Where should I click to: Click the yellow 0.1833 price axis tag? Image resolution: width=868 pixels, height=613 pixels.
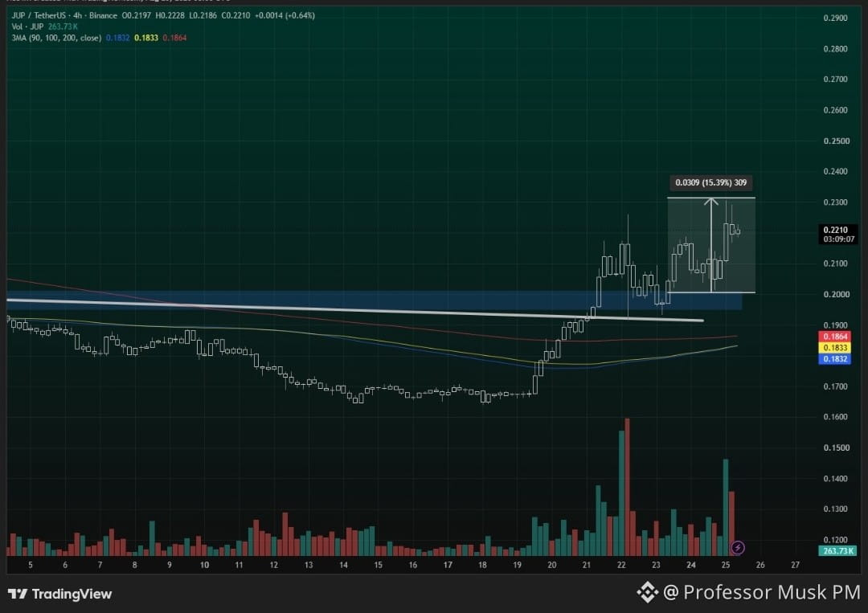835,347
